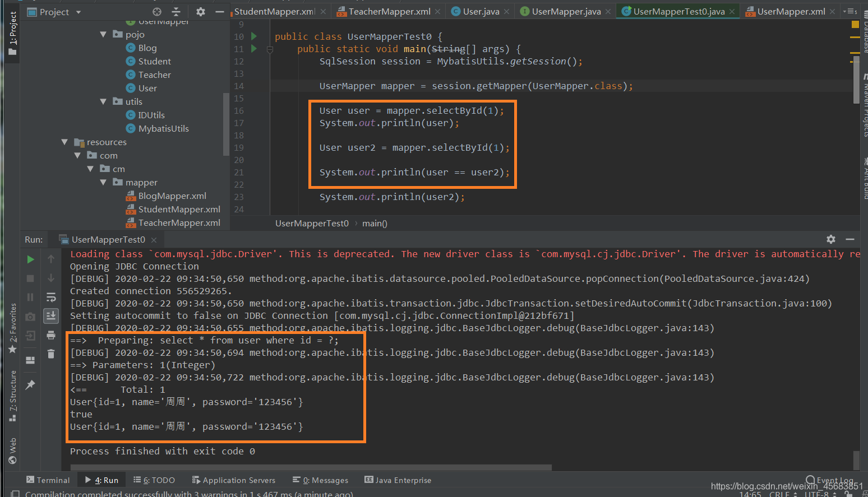Switch to the UserMapper.java tab
This screenshot has height=497, width=868.
pos(566,11)
